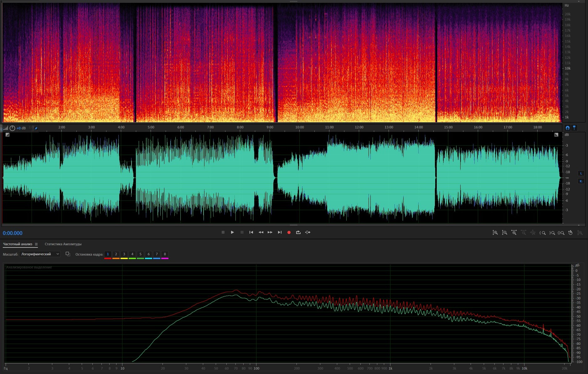The height and width of the screenshot is (374, 588).
Task: Toggle Loop Playback icon
Action: point(298,232)
